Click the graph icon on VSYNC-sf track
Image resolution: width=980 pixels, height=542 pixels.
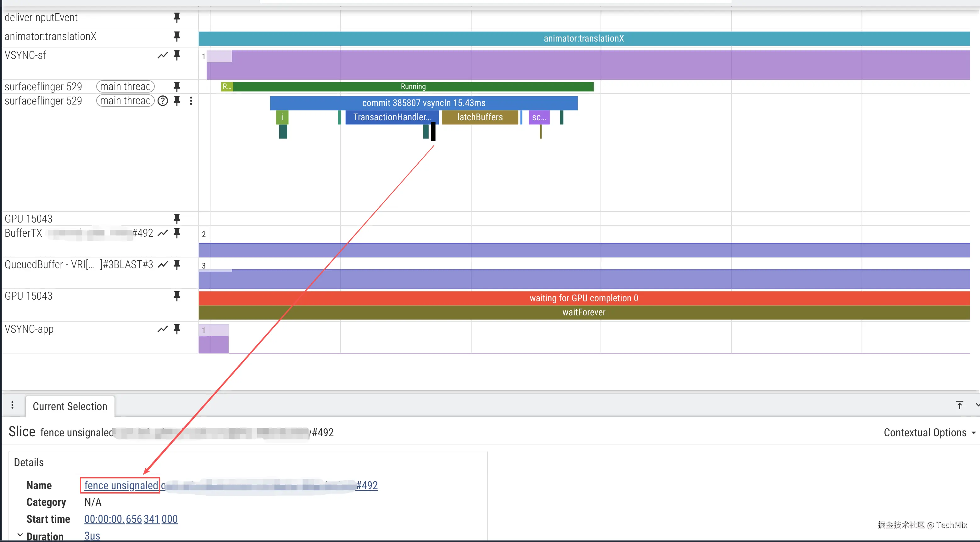(x=163, y=55)
